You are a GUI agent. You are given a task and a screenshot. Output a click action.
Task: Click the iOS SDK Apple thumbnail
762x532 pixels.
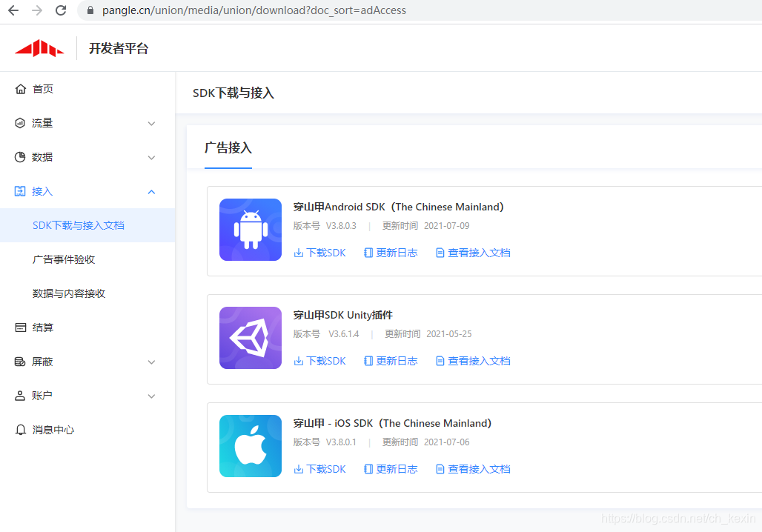click(251, 446)
